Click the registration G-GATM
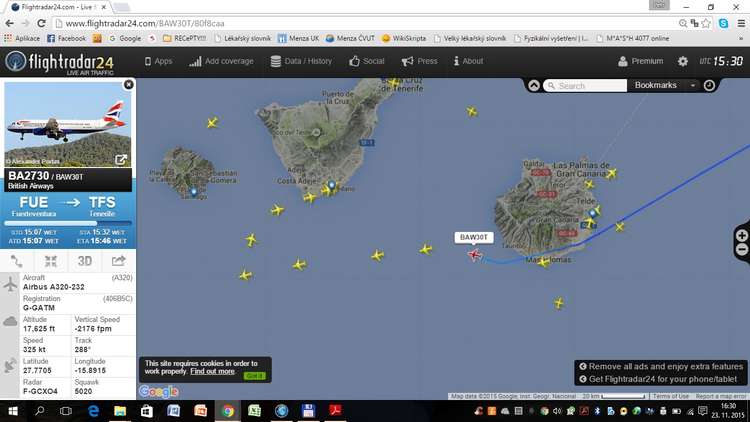The image size is (750, 422). [39, 308]
